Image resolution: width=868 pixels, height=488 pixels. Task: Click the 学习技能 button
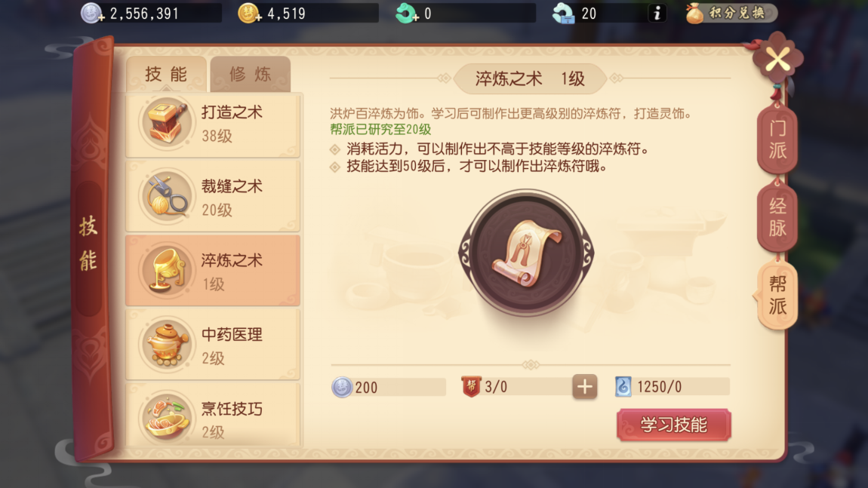pos(674,425)
